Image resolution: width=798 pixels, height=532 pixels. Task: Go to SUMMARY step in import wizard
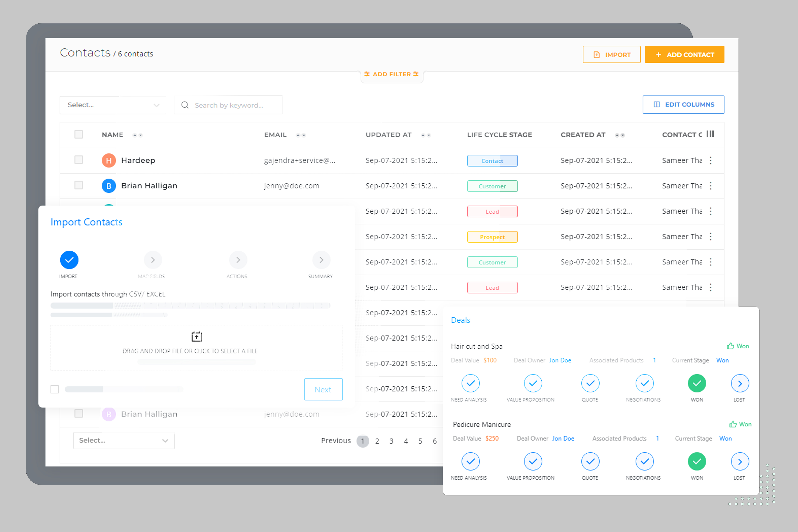(321, 260)
